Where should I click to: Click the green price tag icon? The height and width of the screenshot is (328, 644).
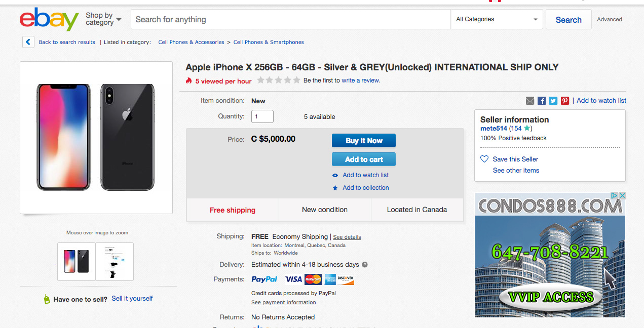pyautogui.click(x=47, y=299)
